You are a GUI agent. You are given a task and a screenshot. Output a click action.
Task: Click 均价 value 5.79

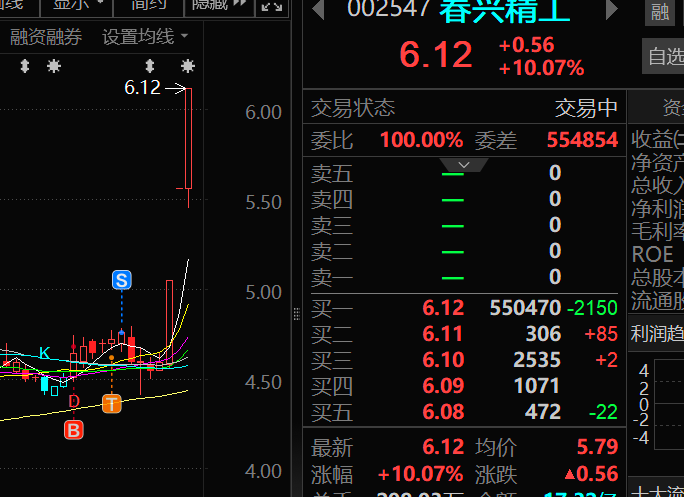(x=598, y=447)
